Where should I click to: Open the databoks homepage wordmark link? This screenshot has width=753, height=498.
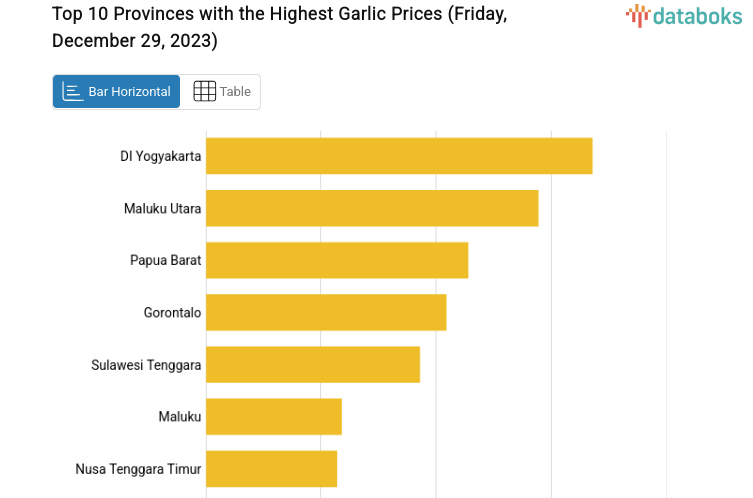(696, 15)
